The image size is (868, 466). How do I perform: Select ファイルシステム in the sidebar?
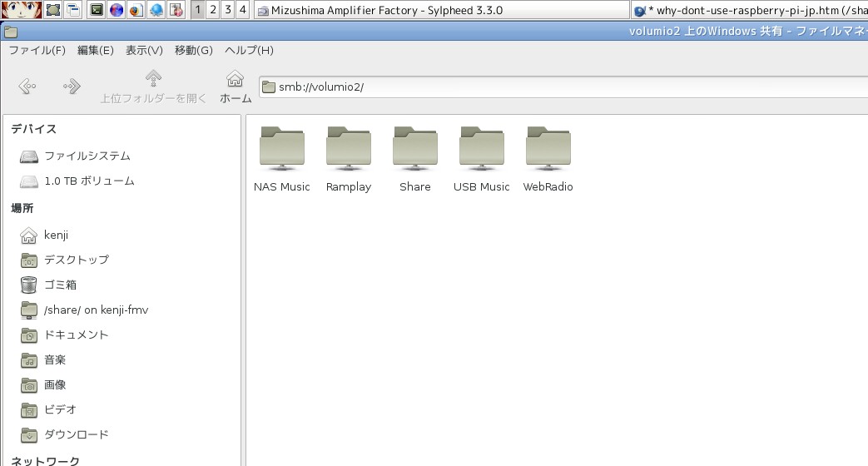[x=87, y=156]
